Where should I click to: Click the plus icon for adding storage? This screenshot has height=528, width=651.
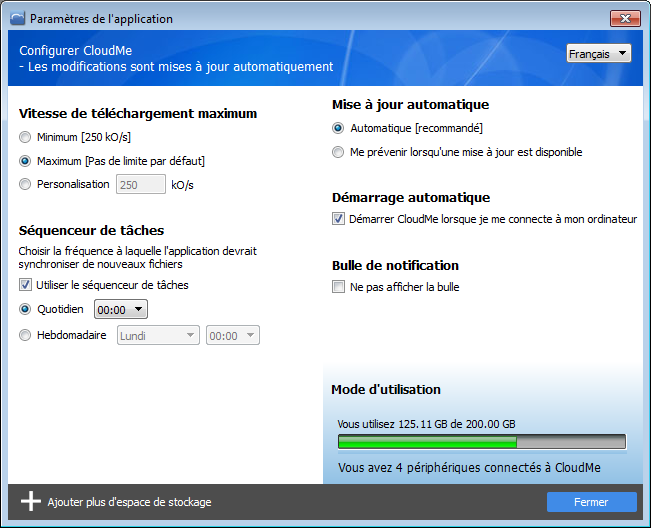pos(31,501)
